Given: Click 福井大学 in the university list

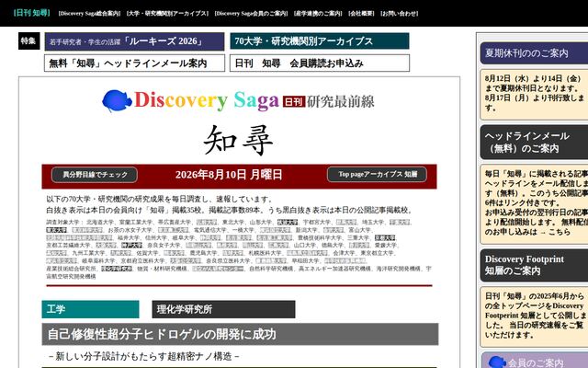Looking at the screenshot, I should [x=129, y=237].
